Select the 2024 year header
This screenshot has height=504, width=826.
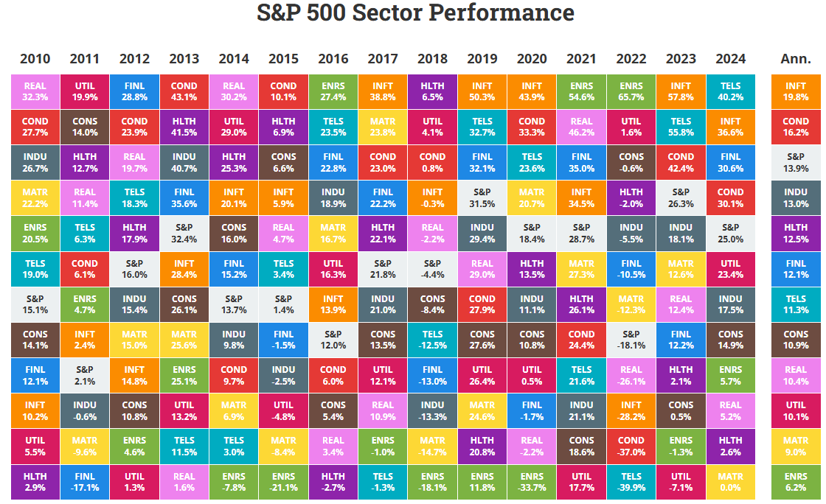(x=730, y=59)
